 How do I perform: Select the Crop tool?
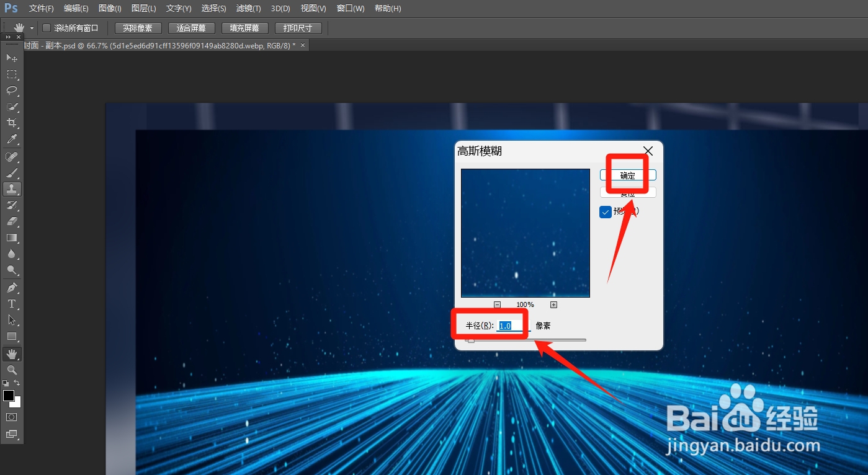point(12,123)
